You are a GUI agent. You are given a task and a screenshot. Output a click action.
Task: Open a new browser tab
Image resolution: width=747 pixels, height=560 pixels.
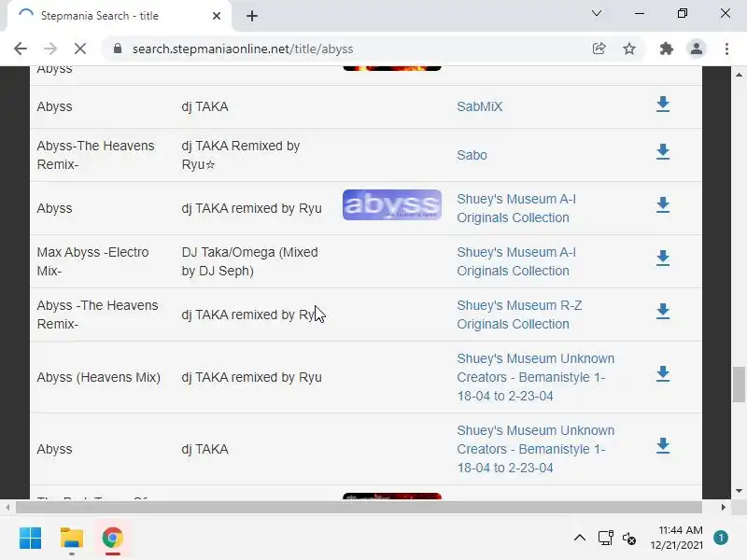click(x=252, y=16)
